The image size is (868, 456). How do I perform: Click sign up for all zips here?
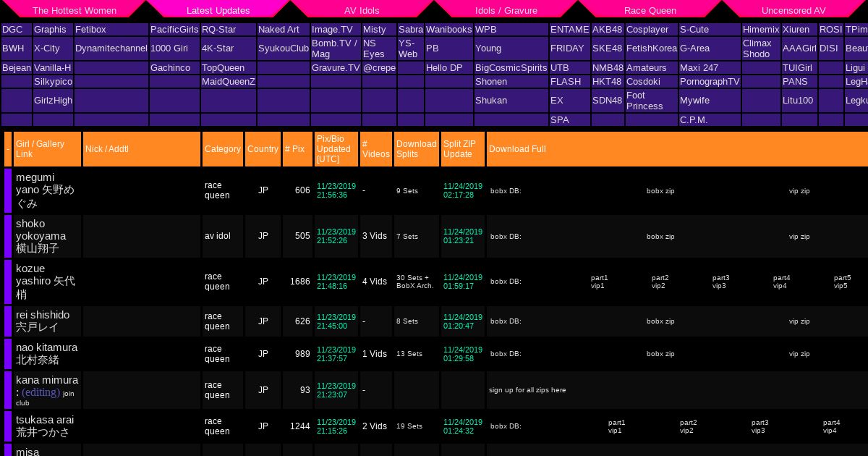(x=527, y=390)
